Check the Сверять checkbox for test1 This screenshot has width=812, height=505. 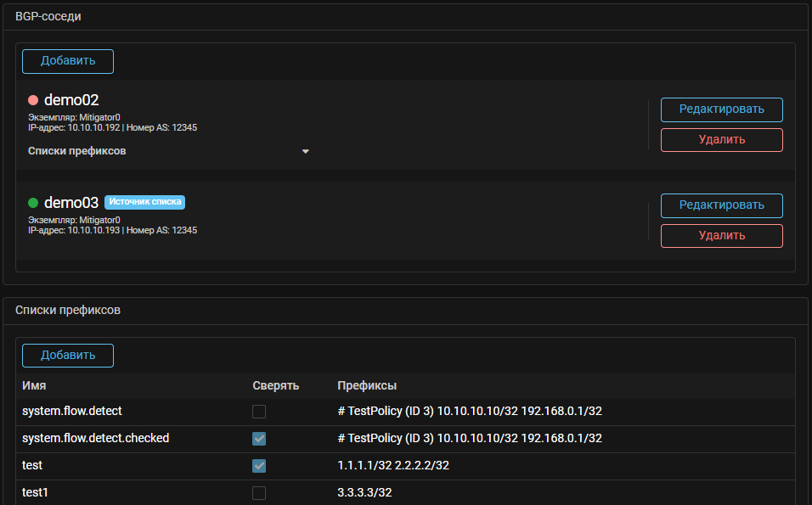point(259,493)
